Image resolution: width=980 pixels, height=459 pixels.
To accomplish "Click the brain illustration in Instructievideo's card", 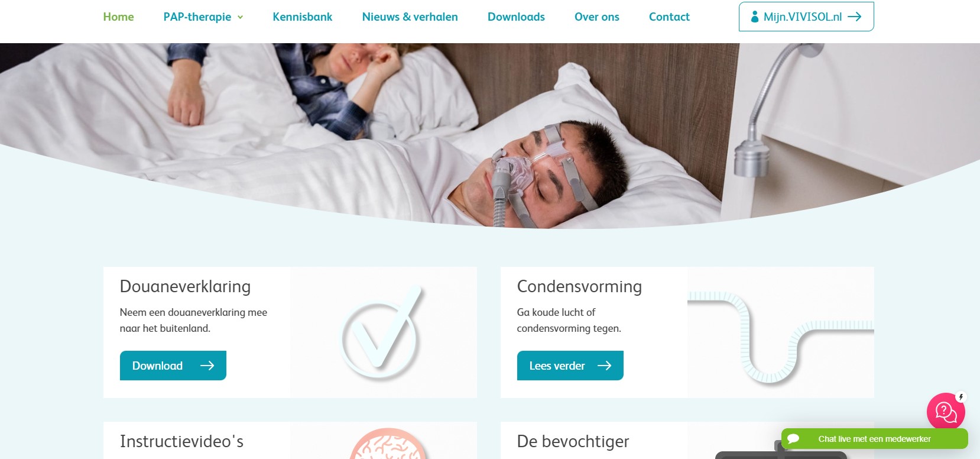I will tap(388, 443).
